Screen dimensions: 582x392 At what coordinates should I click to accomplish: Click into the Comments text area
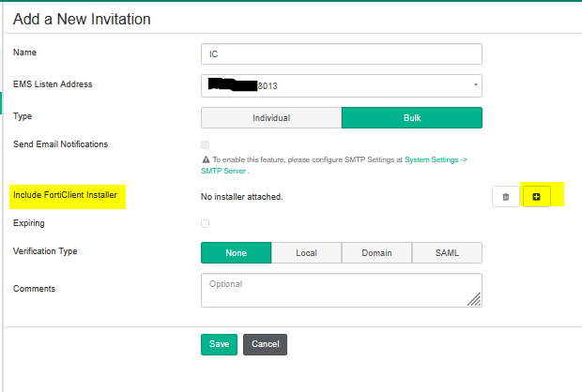(342, 290)
